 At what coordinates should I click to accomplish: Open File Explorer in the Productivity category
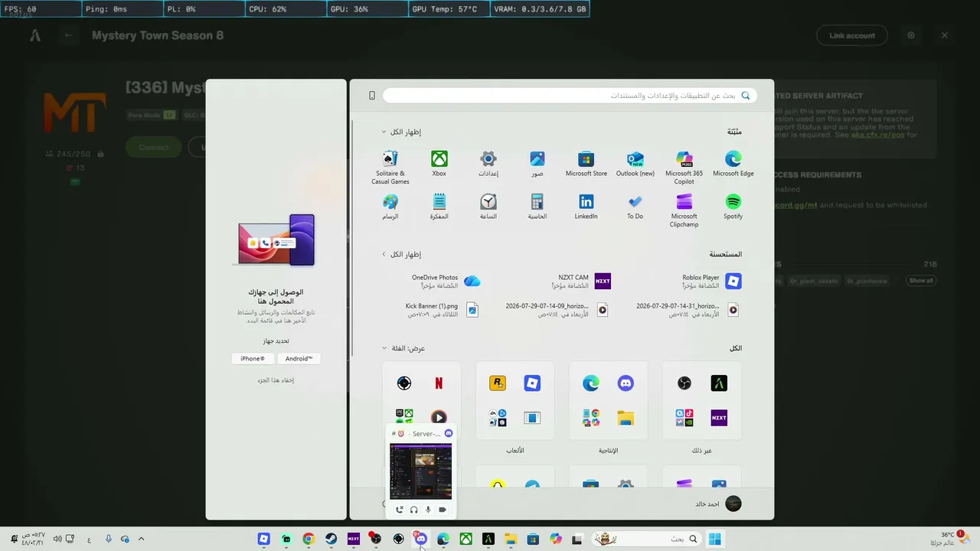coord(626,418)
